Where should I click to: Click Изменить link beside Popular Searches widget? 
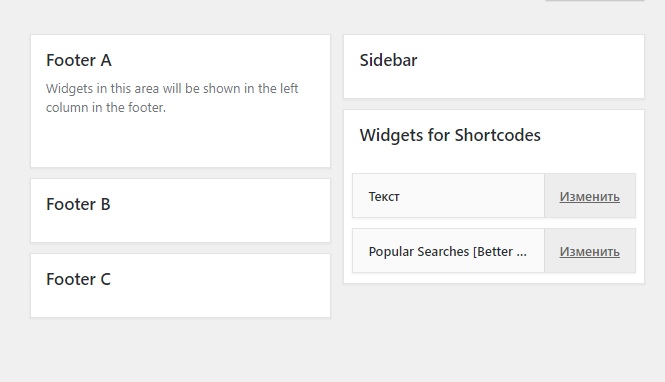click(x=590, y=251)
